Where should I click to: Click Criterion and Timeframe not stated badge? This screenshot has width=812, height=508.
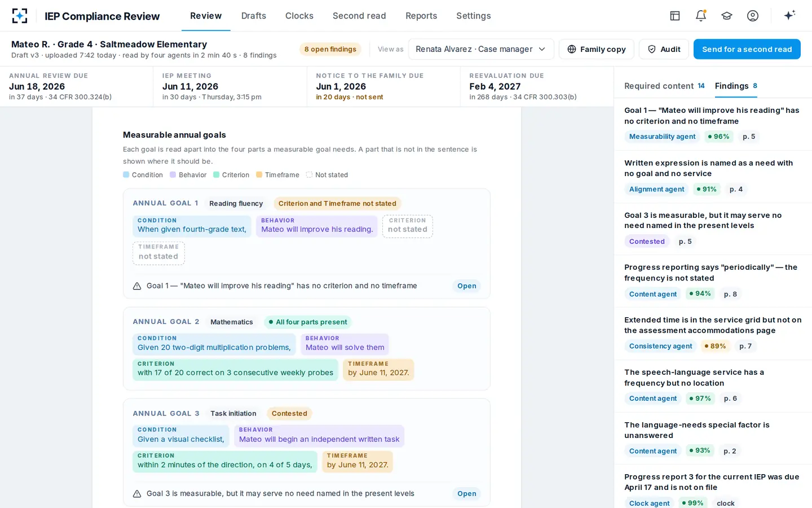pos(337,204)
